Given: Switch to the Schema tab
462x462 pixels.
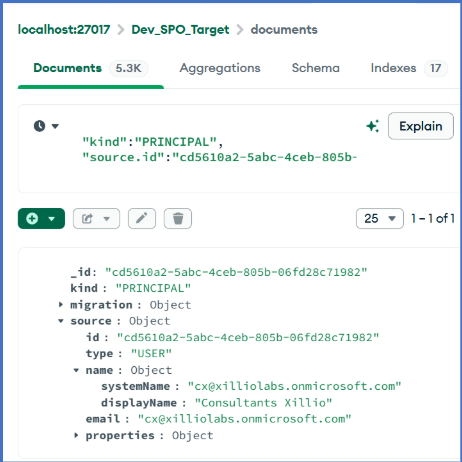Looking at the screenshot, I should pyautogui.click(x=316, y=68).
